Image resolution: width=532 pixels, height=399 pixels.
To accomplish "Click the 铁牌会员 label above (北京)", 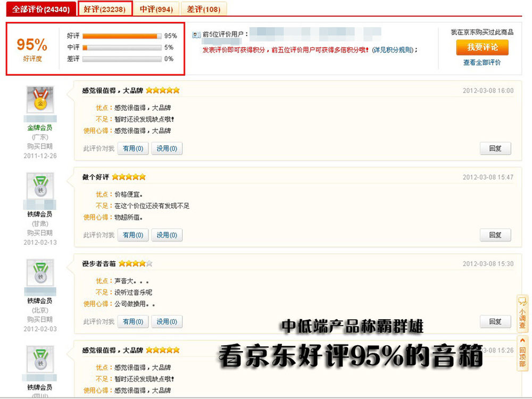I will click(40, 301).
